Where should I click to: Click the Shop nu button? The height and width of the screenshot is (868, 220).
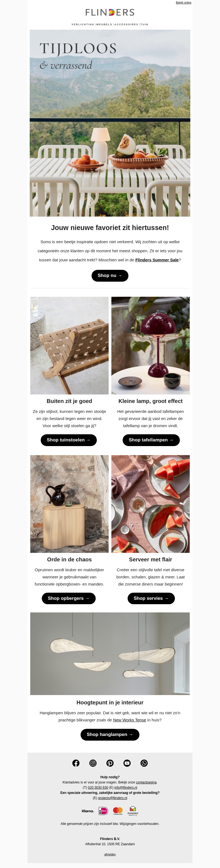(110, 276)
